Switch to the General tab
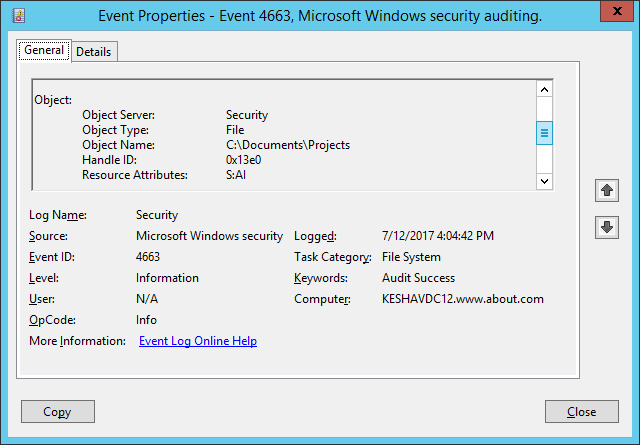 44,50
